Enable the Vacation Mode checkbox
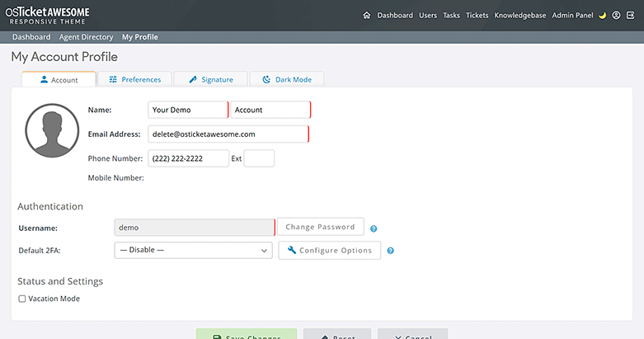The height and width of the screenshot is (339, 644). [22, 299]
